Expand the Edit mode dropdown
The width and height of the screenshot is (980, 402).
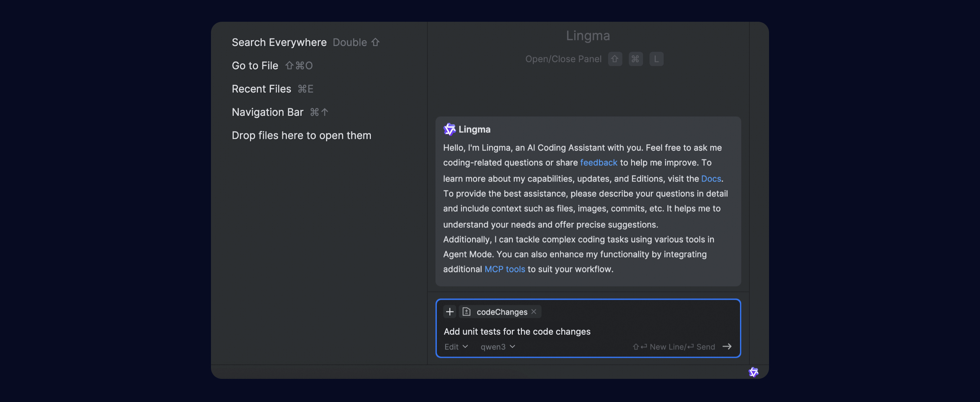(456, 347)
